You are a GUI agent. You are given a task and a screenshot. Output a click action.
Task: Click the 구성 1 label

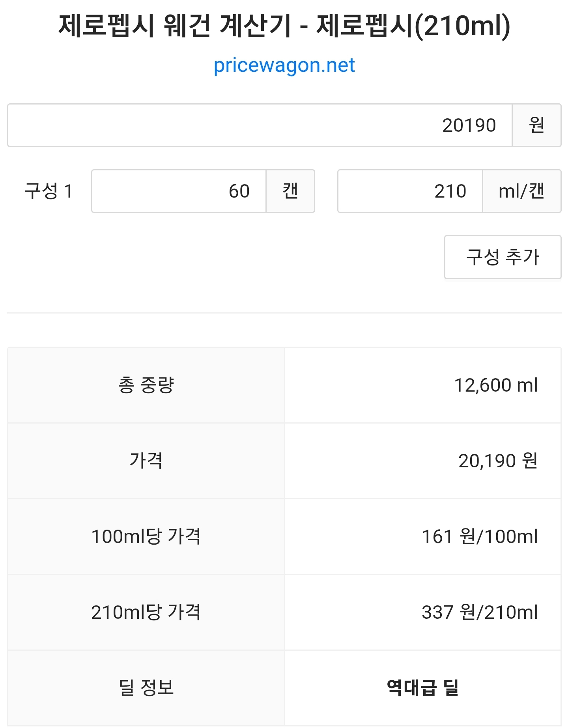click(49, 191)
